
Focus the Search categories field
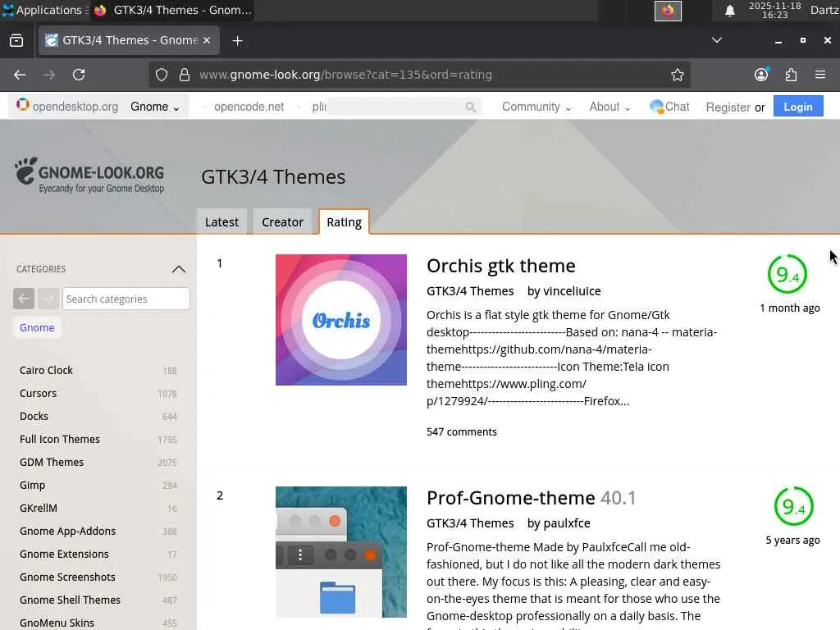pyautogui.click(x=126, y=299)
